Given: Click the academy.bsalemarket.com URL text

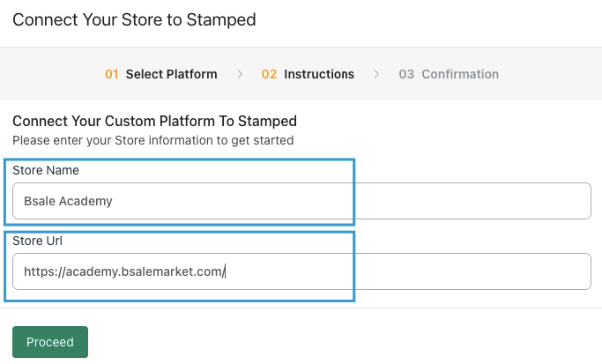Looking at the screenshot, I should point(124,271).
